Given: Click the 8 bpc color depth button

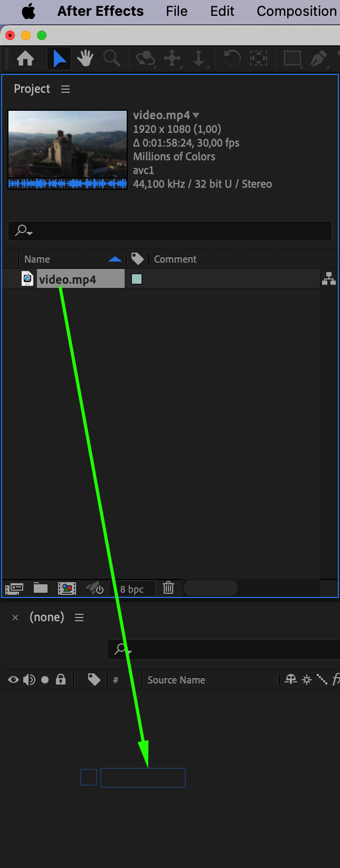Looking at the screenshot, I should 132,589.
